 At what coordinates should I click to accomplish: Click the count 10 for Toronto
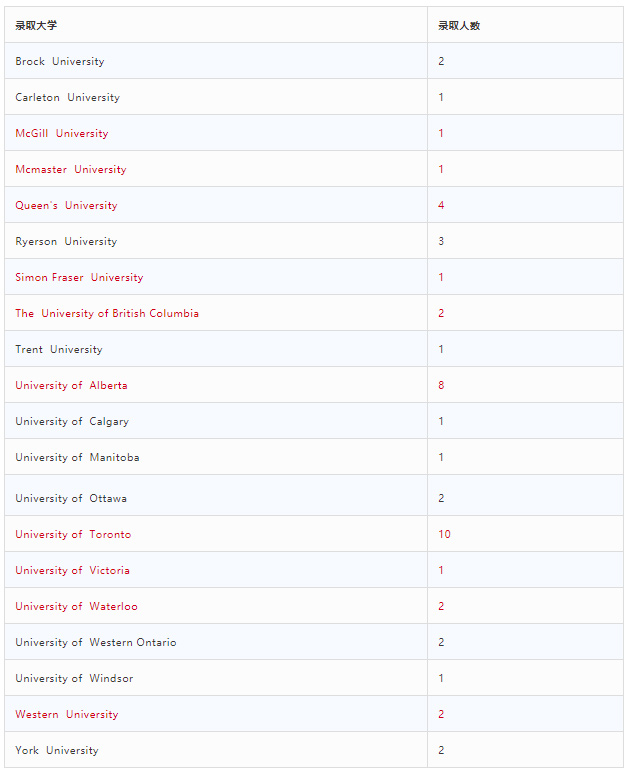(444, 534)
